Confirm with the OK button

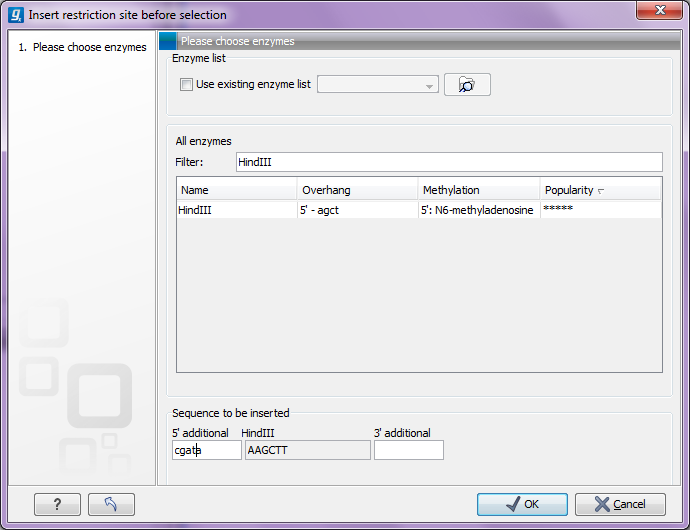522,504
